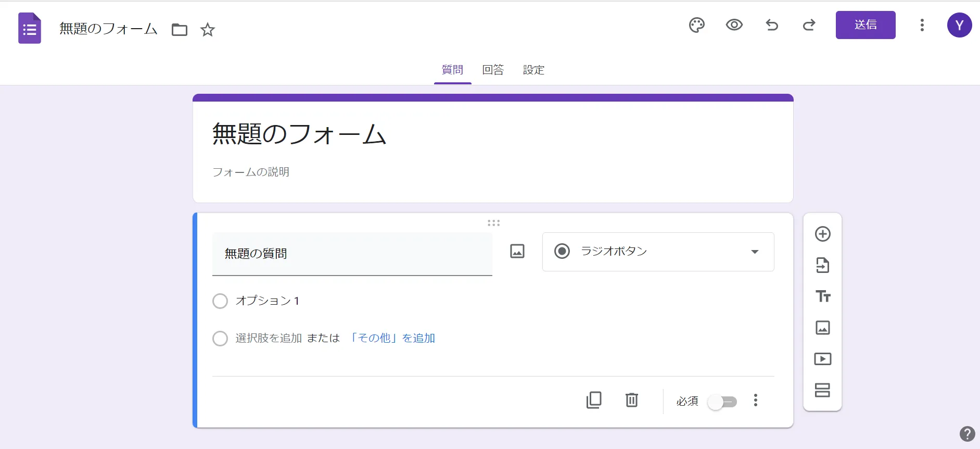The image size is (980, 449).
Task: Click the import questions icon
Action: click(x=822, y=265)
